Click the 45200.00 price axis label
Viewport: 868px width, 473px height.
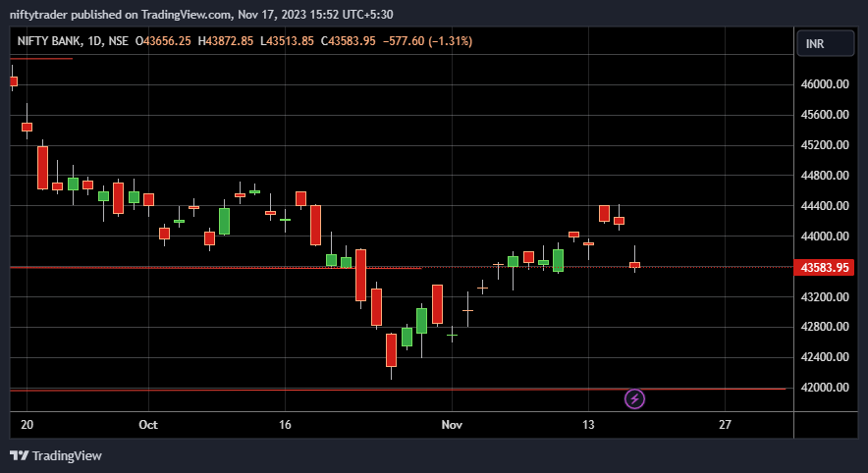tap(824, 145)
